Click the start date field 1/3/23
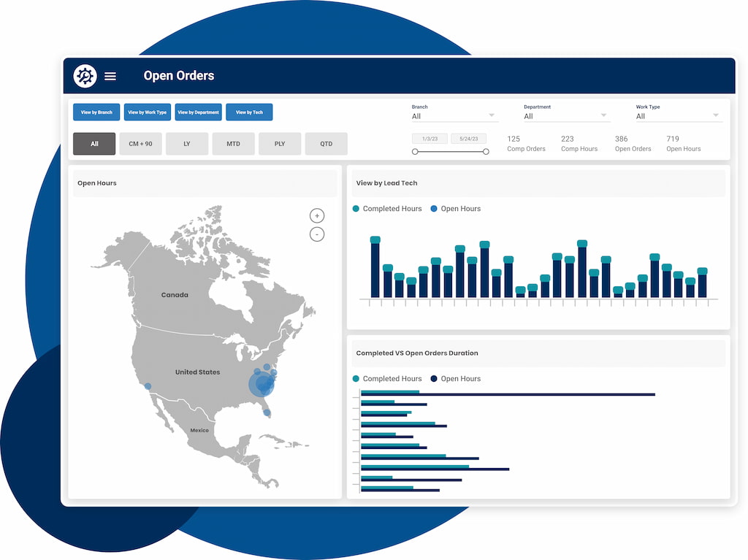Screen dimensions: 748x560 point(430,139)
